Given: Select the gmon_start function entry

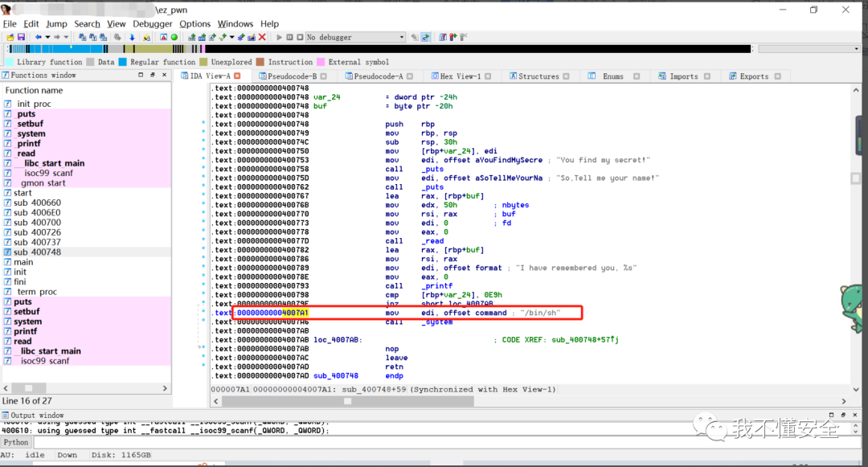Looking at the screenshot, I should pyautogui.click(x=43, y=182).
